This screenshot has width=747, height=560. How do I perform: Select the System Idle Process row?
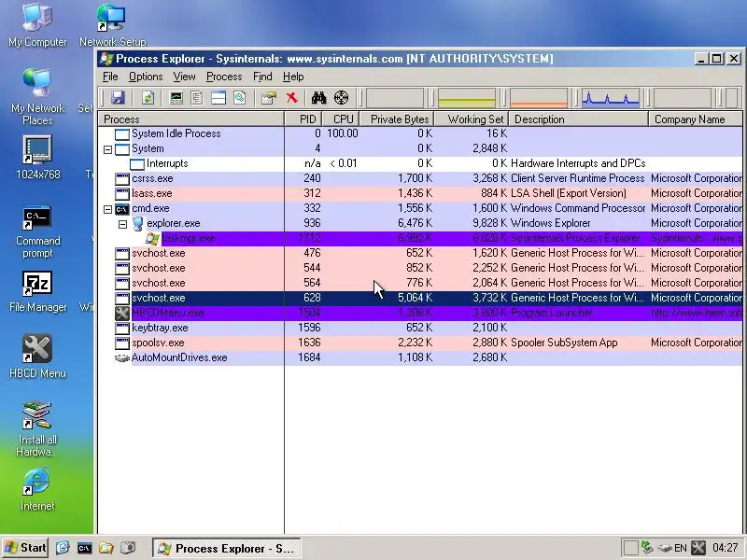coord(419,133)
